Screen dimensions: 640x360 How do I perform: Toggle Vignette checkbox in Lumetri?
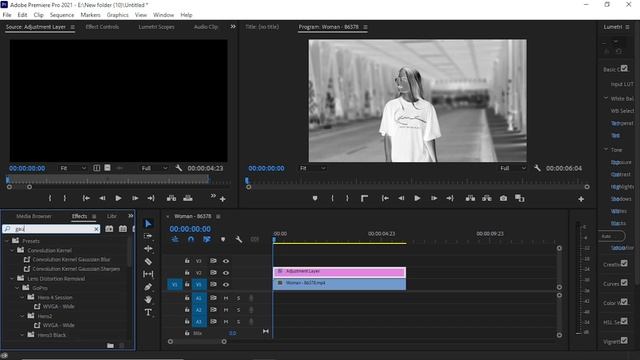click(x=624, y=340)
